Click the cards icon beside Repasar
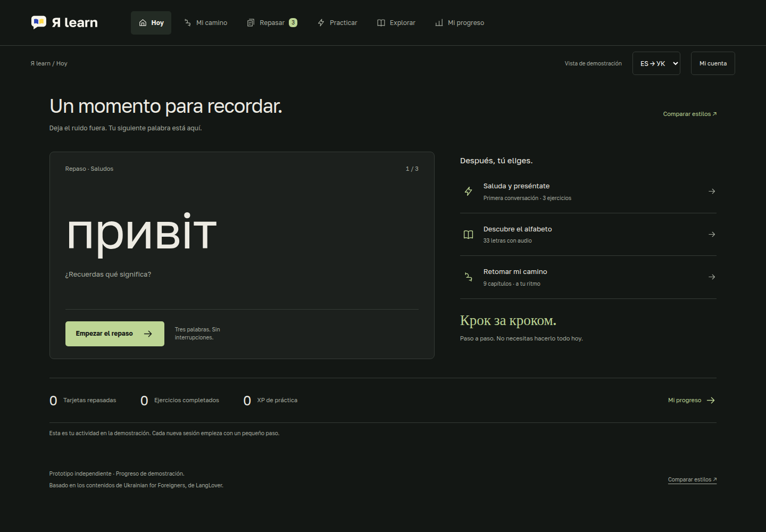766x532 pixels. pyautogui.click(x=251, y=23)
